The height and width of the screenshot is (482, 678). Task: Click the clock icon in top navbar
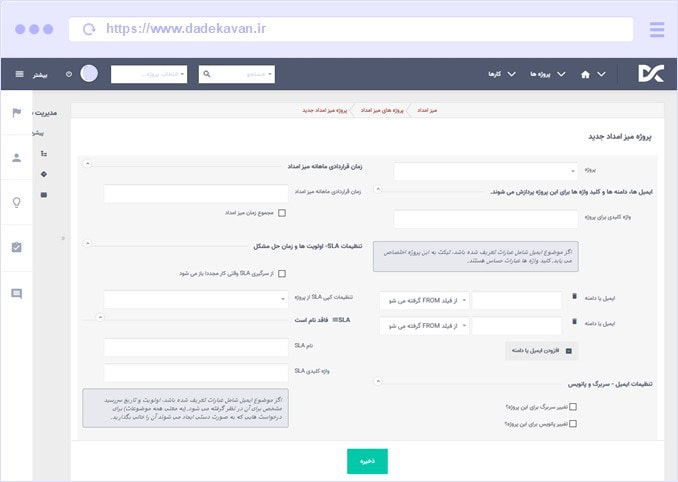tap(69, 74)
